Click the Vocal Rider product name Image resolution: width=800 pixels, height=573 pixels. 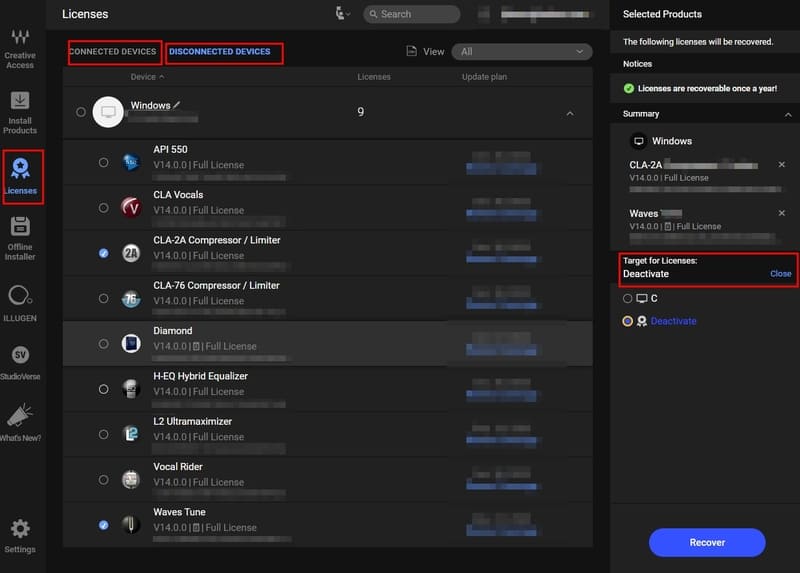click(x=178, y=467)
